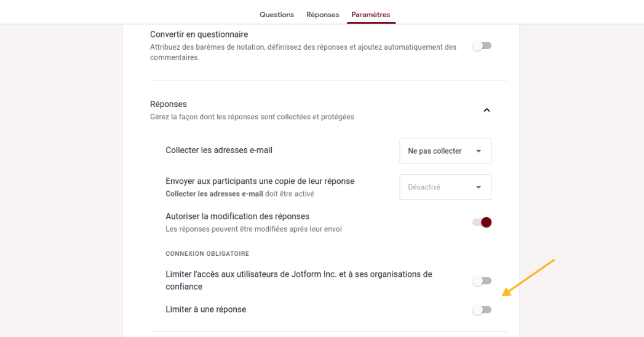This screenshot has width=644, height=337.
Task: Click the Collecter les adresses e-mail label
Action: point(219,150)
